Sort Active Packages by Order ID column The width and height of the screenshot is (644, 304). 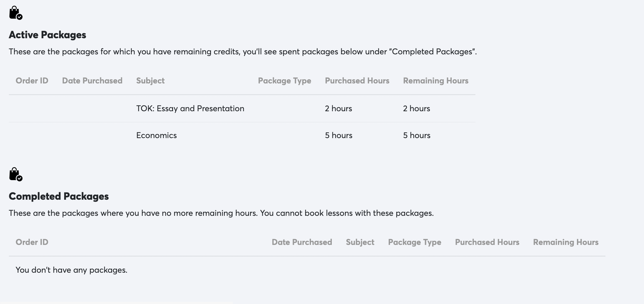pos(32,81)
